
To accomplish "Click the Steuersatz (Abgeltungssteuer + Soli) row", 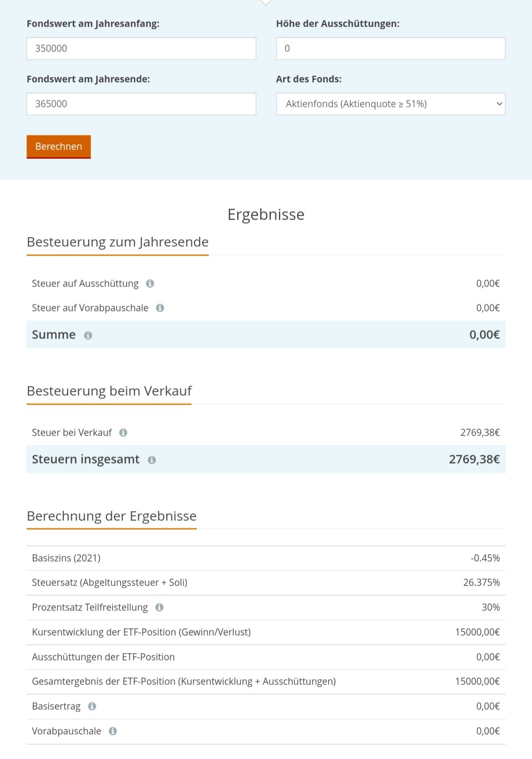I will coord(110,582).
